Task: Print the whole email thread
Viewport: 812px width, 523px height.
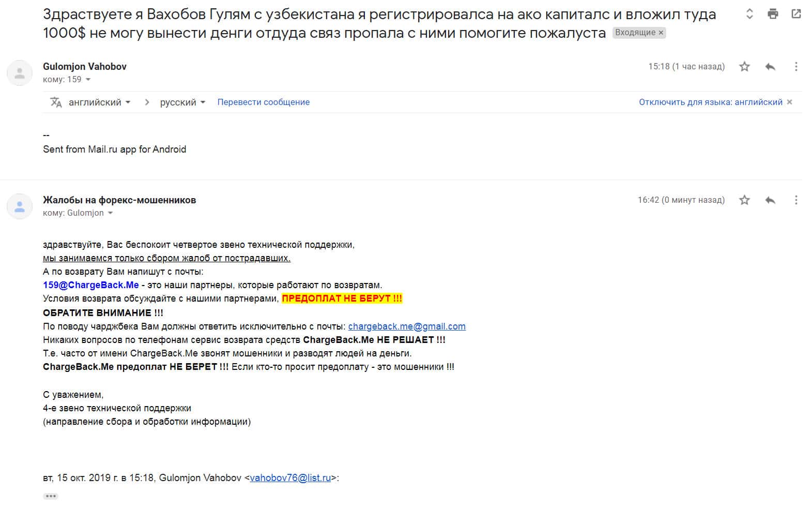Action: 773,14
